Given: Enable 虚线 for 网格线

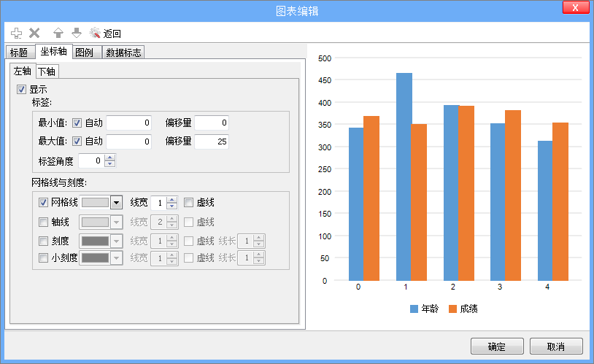Looking at the screenshot, I should (x=189, y=202).
